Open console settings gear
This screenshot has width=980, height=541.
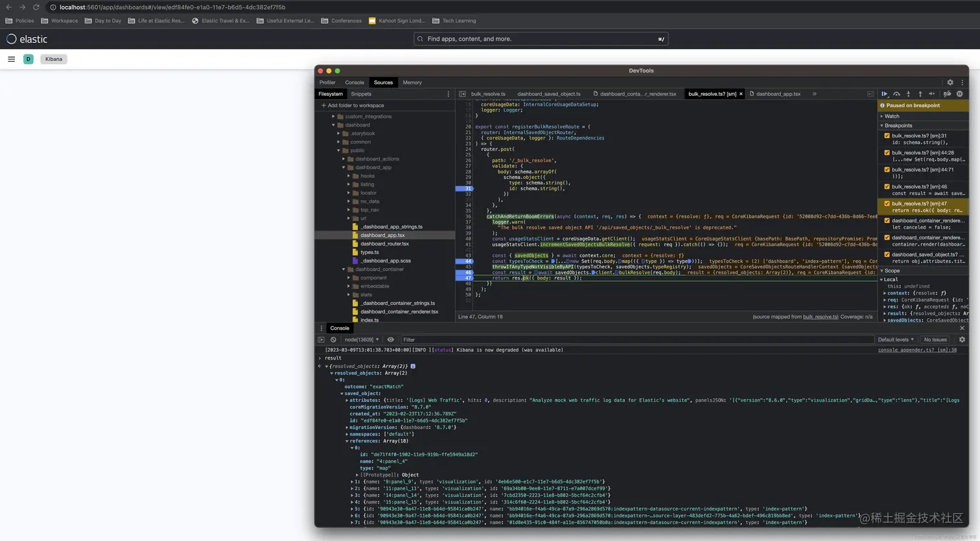[x=962, y=340]
